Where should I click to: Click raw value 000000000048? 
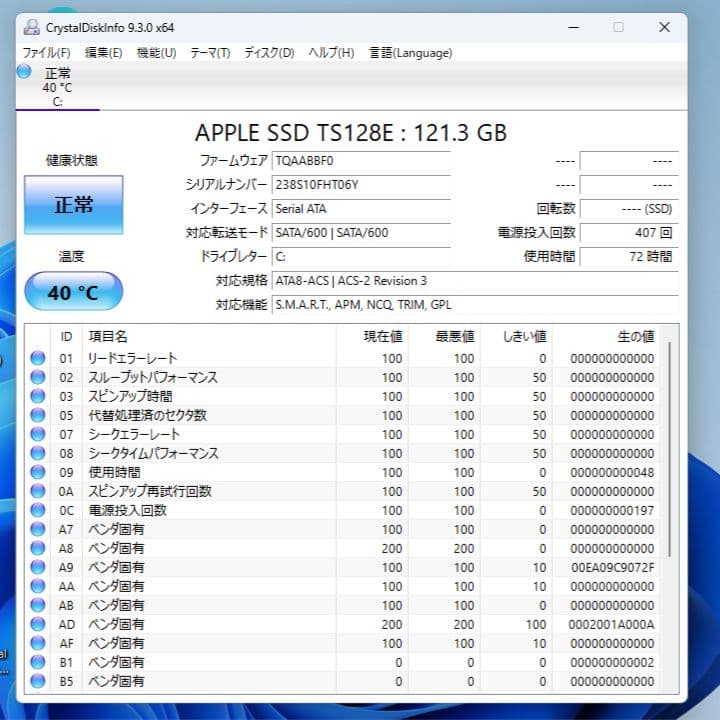[x=613, y=472]
